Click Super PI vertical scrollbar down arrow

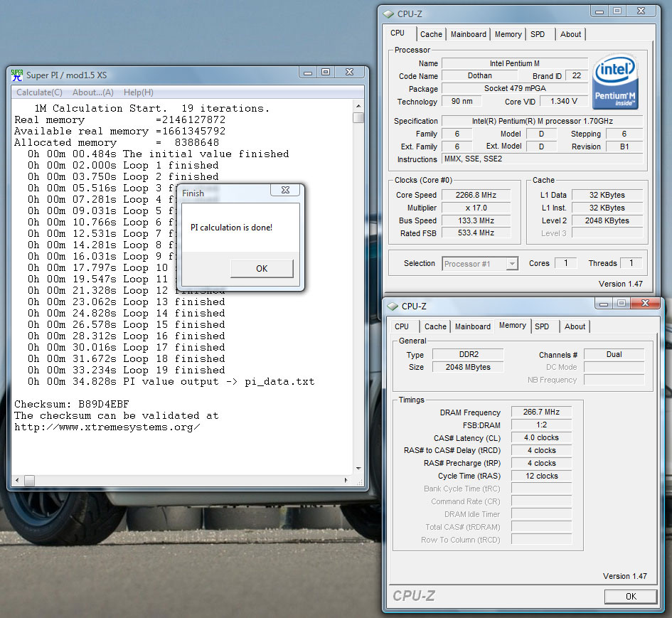tap(358, 469)
